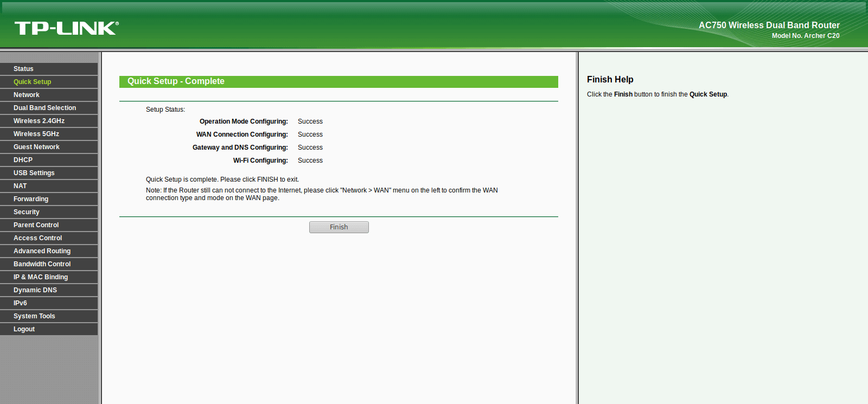Open Access Control menu
The height and width of the screenshot is (404, 868).
point(49,238)
